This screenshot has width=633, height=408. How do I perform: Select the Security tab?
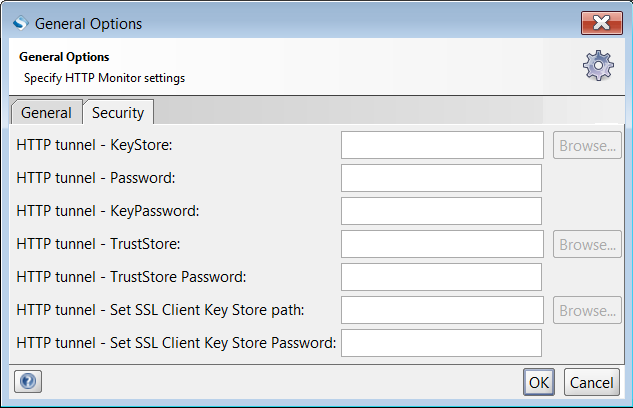118,113
